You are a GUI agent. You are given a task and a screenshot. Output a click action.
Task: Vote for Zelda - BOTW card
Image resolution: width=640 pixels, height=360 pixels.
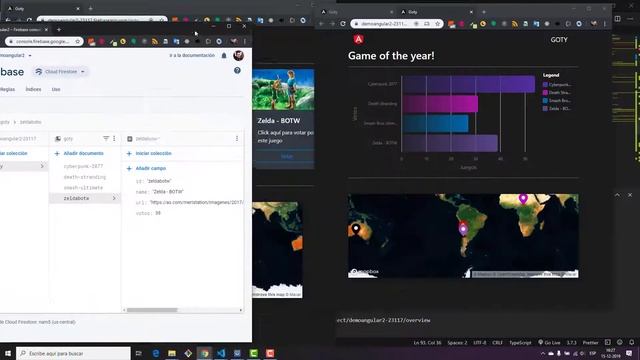click(287, 157)
